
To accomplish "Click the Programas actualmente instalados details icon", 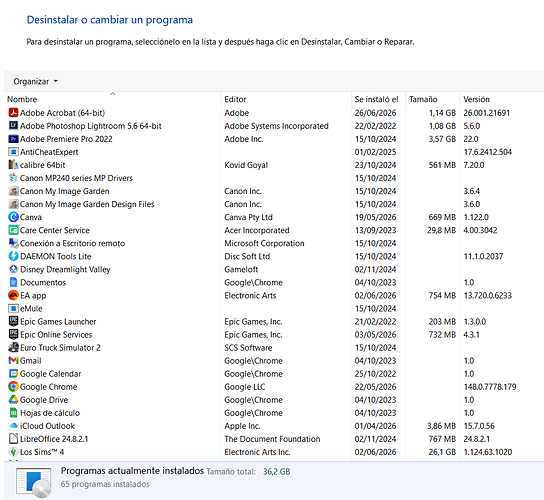I will coord(34,482).
